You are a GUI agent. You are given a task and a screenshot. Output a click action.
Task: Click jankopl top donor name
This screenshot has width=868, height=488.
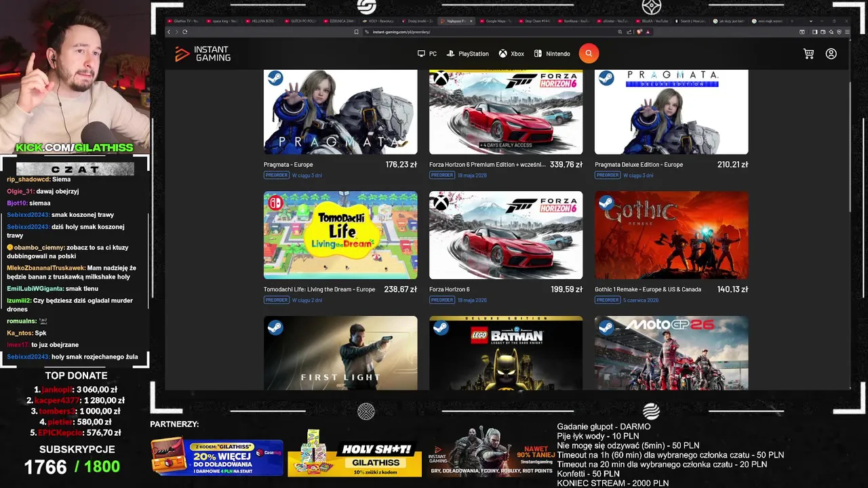57,390
